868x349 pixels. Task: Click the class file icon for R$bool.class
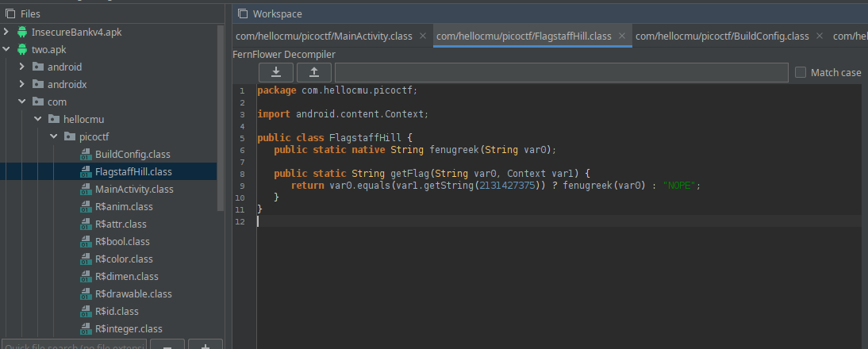[85, 242]
